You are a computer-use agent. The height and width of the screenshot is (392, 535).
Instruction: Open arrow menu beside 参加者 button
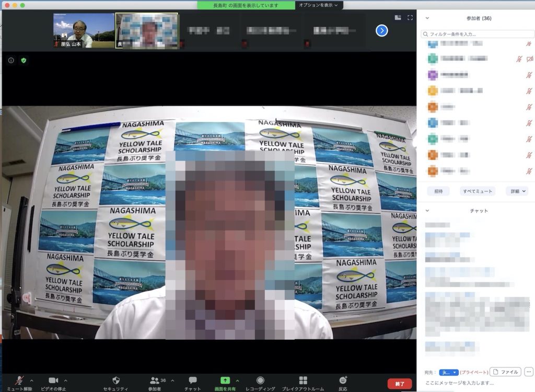(x=172, y=381)
